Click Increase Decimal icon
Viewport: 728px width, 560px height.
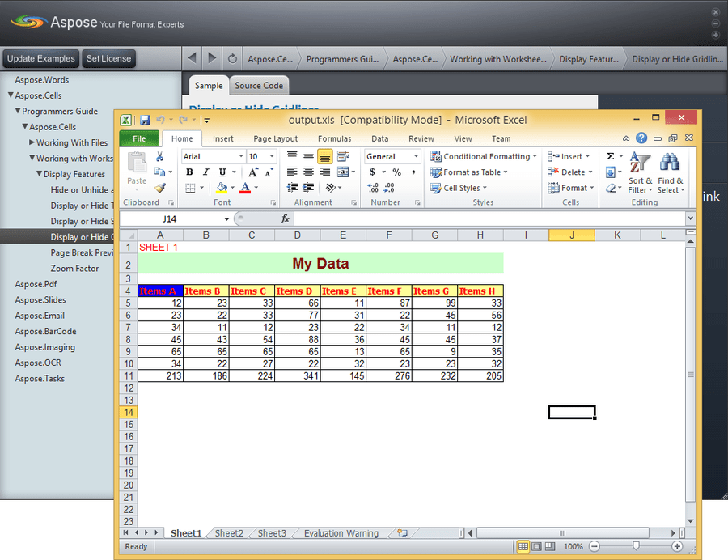coord(373,188)
